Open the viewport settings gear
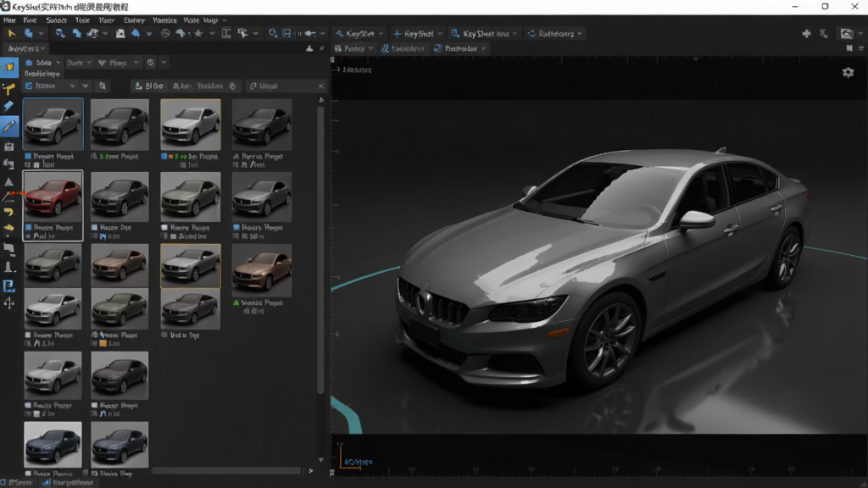The width and height of the screenshot is (868, 488). click(848, 73)
